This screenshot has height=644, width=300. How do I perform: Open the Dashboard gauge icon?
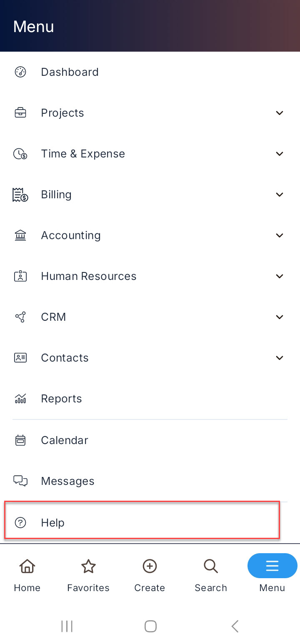[x=20, y=72]
